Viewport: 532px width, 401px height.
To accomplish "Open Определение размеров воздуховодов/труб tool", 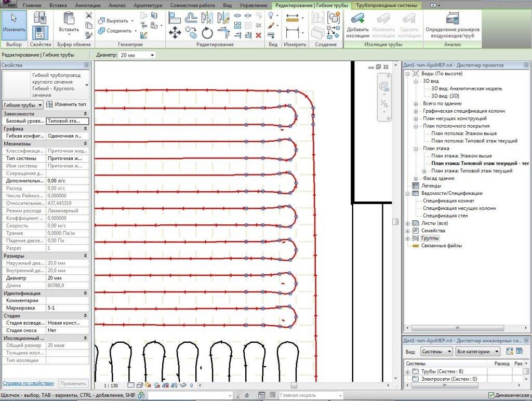I will point(452,21).
